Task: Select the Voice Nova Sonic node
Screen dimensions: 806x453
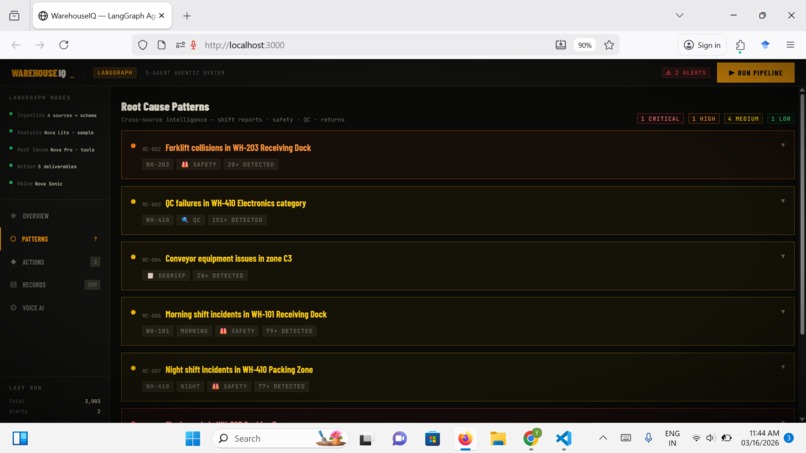Action: point(36,184)
